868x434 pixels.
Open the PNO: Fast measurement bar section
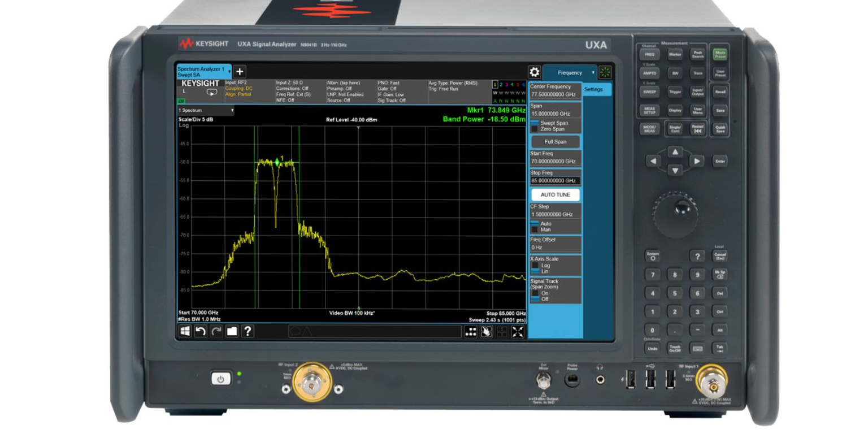coord(402,92)
